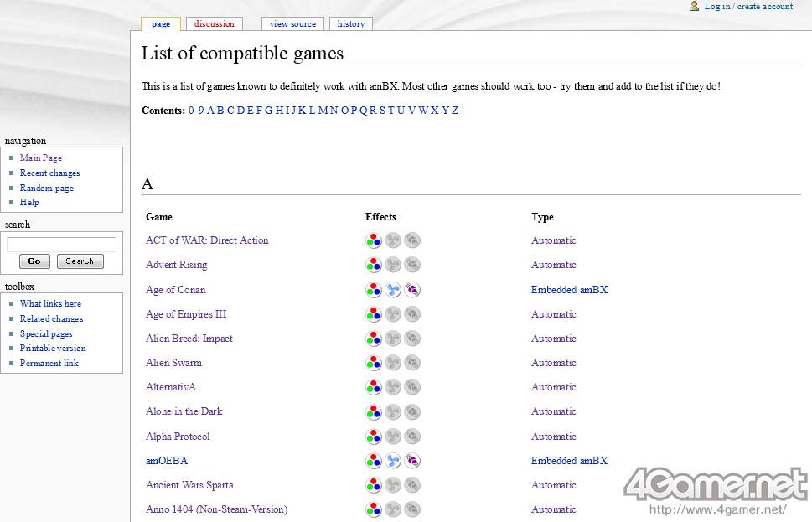812x522 pixels.
Task: Click the user icon beside Log in
Action: click(694, 6)
